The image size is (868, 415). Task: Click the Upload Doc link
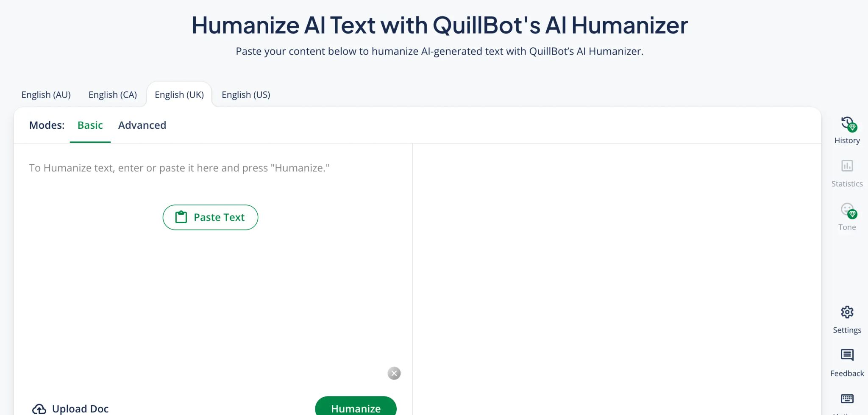pyautogui.click(x=71, y=409)
